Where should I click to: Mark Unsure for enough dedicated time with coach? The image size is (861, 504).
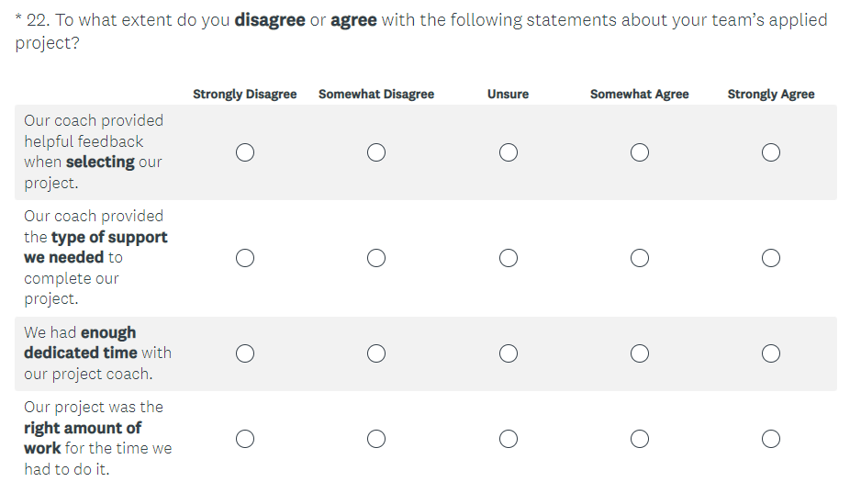[509, 353]
